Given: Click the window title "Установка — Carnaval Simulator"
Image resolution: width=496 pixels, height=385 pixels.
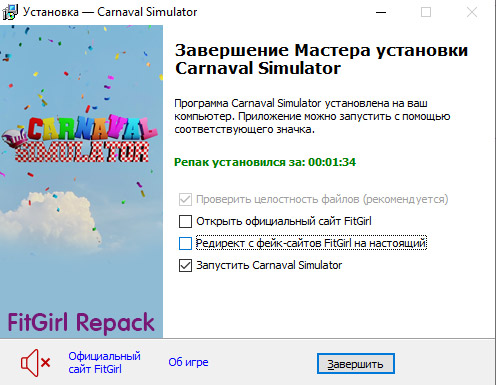Looking at the screenshot, I should pyautogui.click(x=110, y=12).
